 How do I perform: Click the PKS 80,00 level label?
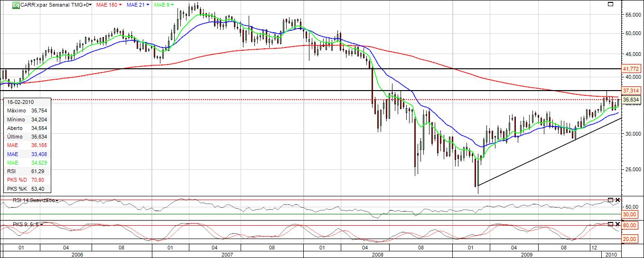[629, 226]
